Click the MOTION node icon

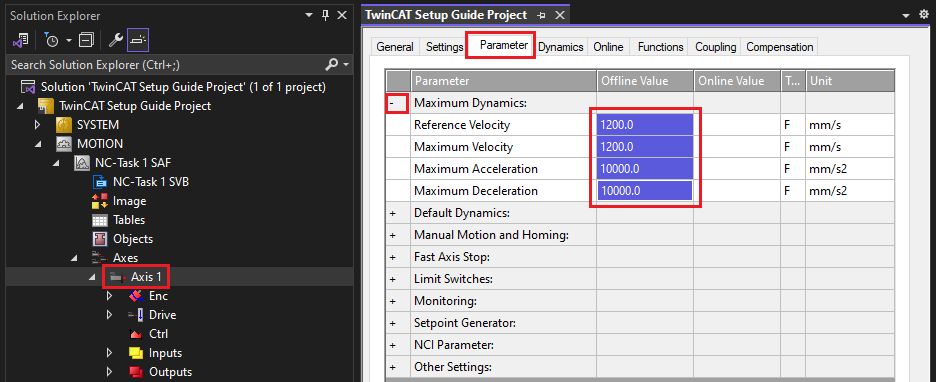tap(64, 144)
